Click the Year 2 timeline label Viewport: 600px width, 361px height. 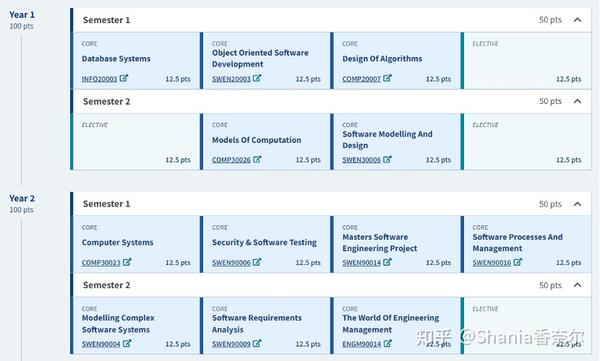tap(22, 198)
